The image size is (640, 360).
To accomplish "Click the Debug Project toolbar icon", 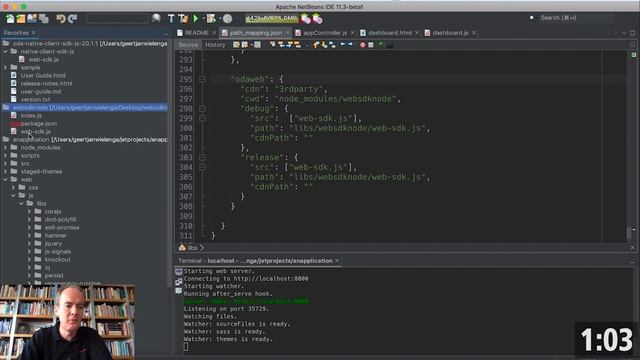I will [211, 18].
